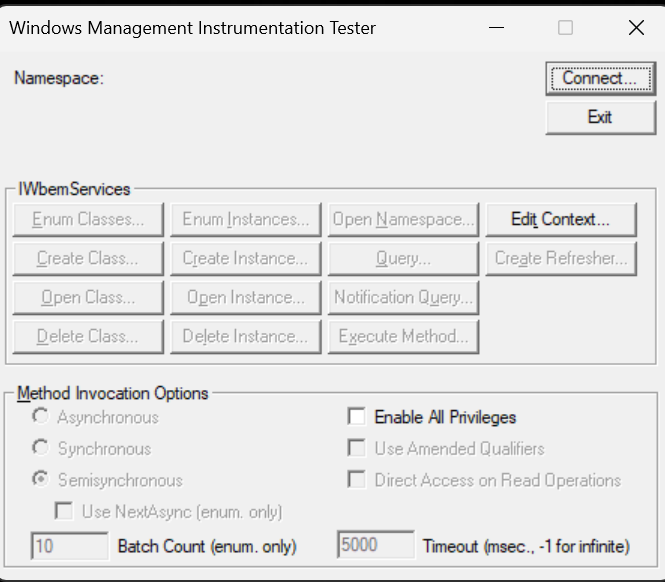Viewport: 665px width, 582px height.
Task: Check Direct Access on Read Operations
Action: 356,479
